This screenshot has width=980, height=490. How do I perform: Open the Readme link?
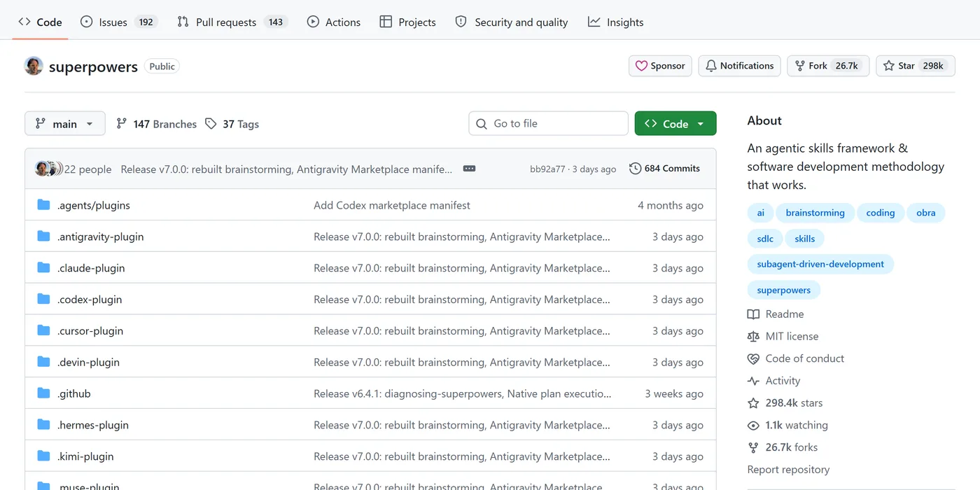pos(776,314)
